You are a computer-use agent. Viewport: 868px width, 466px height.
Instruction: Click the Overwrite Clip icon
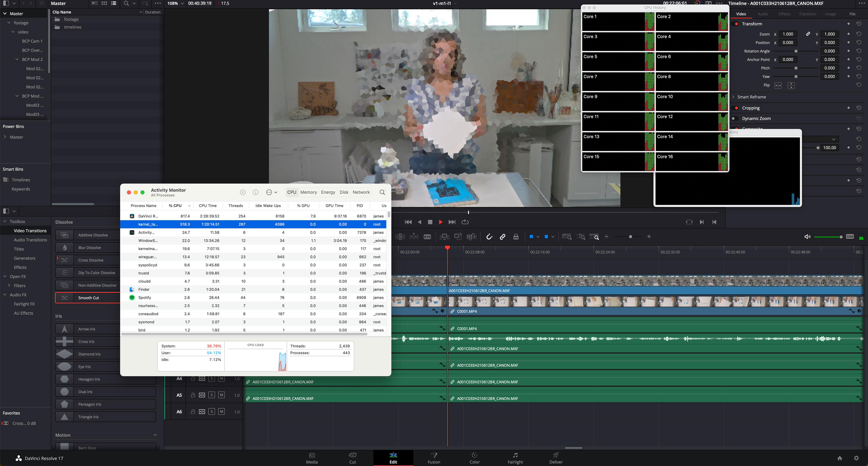point(458,237)
